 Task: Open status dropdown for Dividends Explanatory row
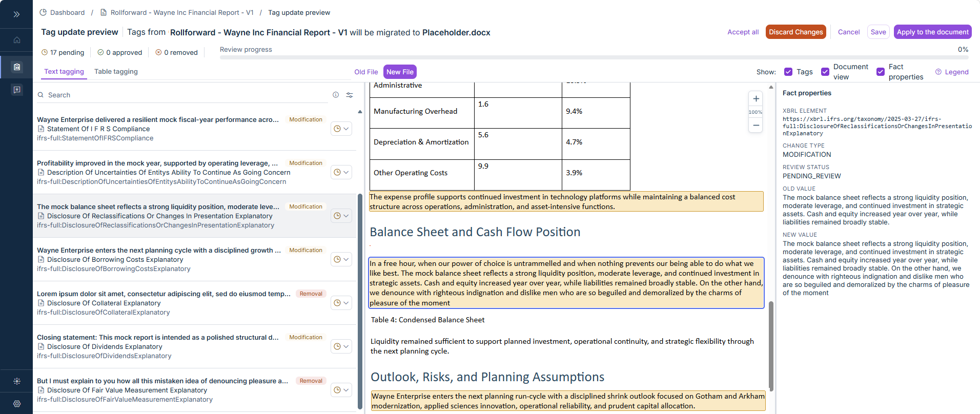pyautogui.click(x=341, y=346)
